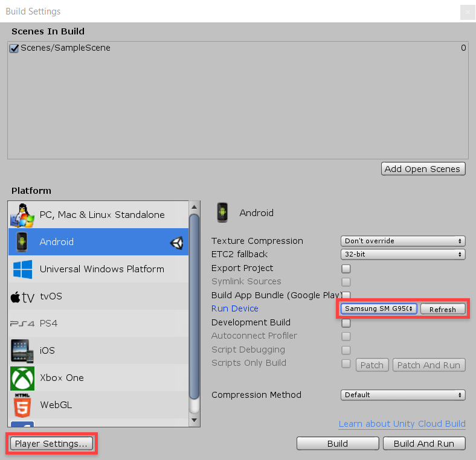Click the Universal Windows Platform logo icon

pyautogui.click(x=22, y=269)
